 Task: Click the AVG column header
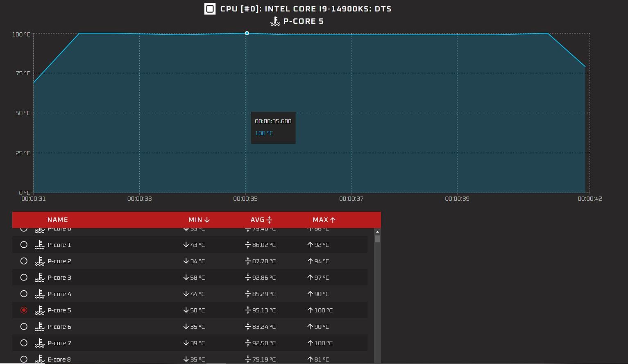pos(257,220)
